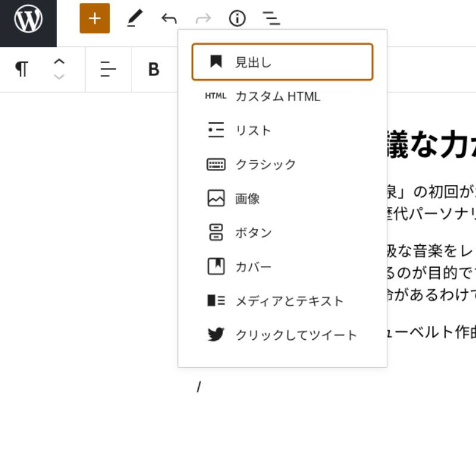The height and width of the screenshot is (476, 476).
Task: Toggle the List View outline icon
Action: tap(271, 18)
